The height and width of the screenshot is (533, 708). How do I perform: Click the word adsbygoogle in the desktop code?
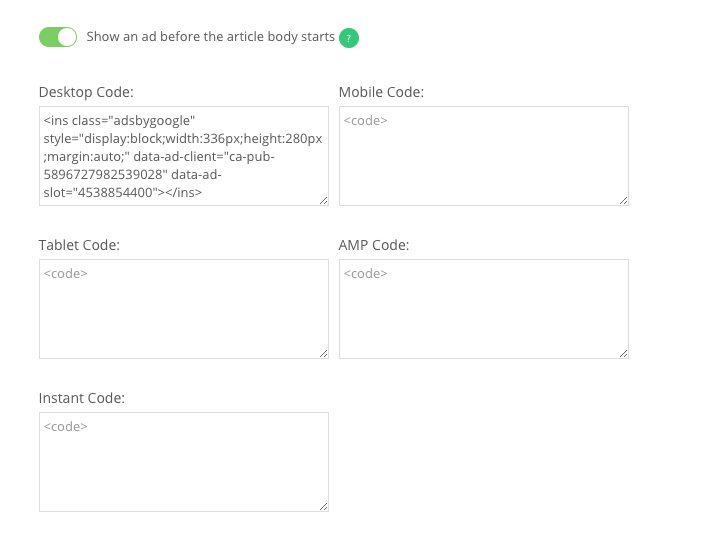click(152, 121)
